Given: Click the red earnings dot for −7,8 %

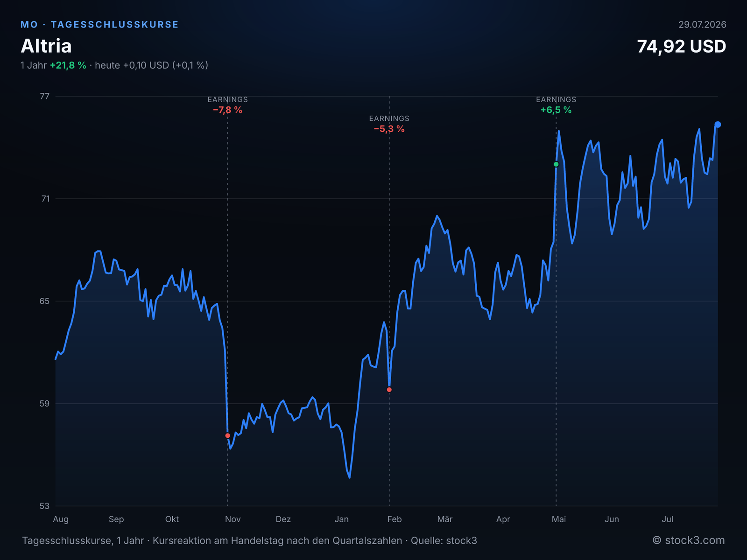Looking at the screenshot, I should coord(228,435).
